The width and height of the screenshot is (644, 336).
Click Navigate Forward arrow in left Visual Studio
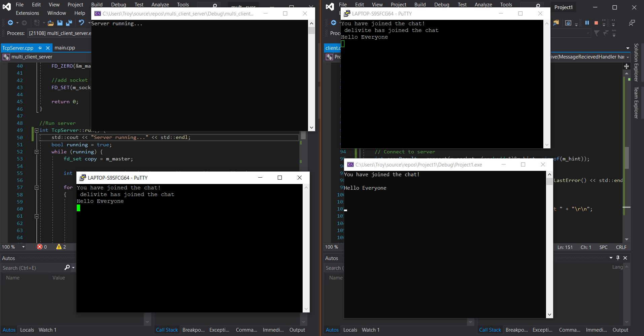pyautogui.click(x=24, y=23)
